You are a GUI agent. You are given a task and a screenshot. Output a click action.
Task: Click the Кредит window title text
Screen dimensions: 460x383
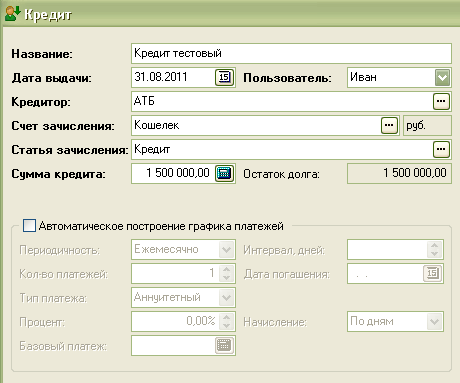point(48,15)
